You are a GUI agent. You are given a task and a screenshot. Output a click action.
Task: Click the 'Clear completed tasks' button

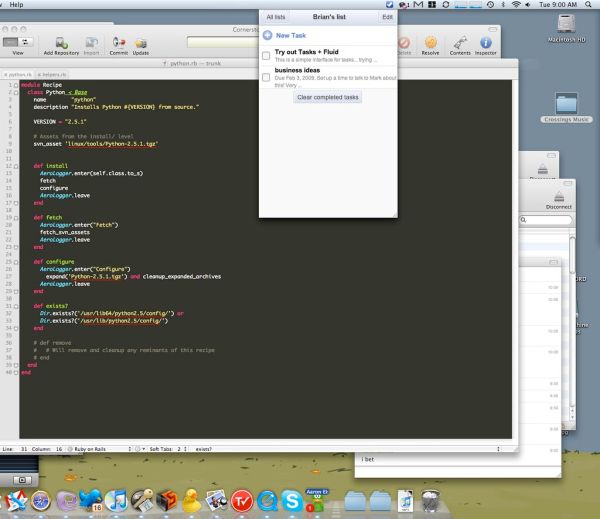(328, 97)
